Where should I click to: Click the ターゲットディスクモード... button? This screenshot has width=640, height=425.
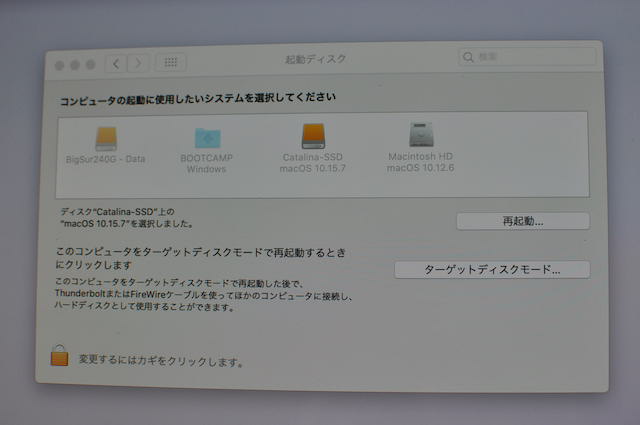click(492, 270)
